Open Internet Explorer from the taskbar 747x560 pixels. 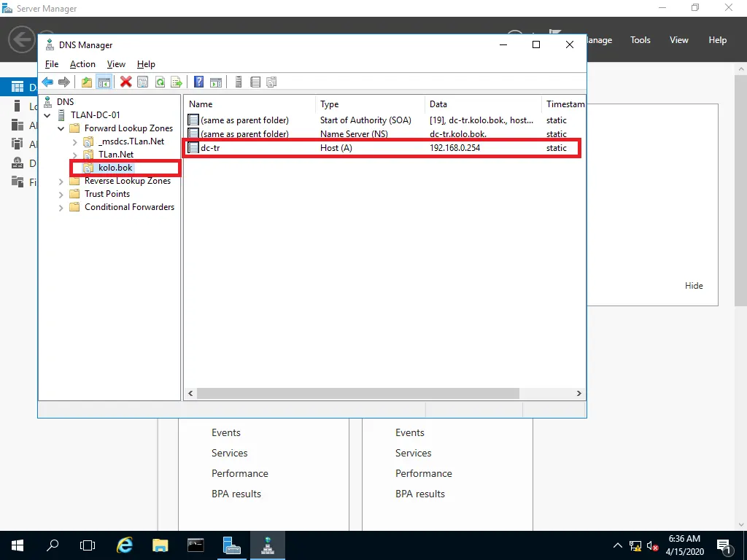pyautogui.click(x=125, y=545)
